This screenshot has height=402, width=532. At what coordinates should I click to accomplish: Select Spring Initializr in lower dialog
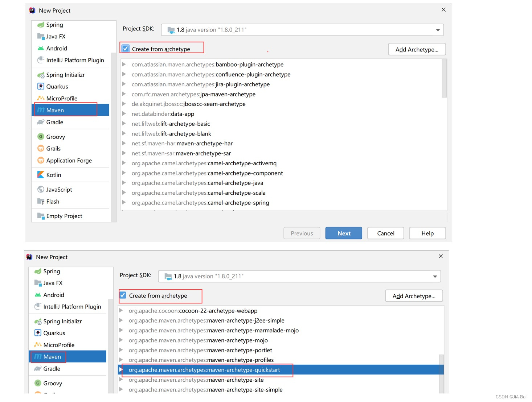67,321
